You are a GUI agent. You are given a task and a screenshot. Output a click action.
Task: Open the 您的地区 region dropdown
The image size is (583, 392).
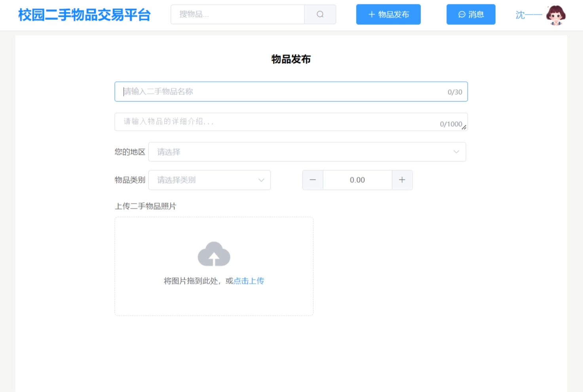pos(307,151)
